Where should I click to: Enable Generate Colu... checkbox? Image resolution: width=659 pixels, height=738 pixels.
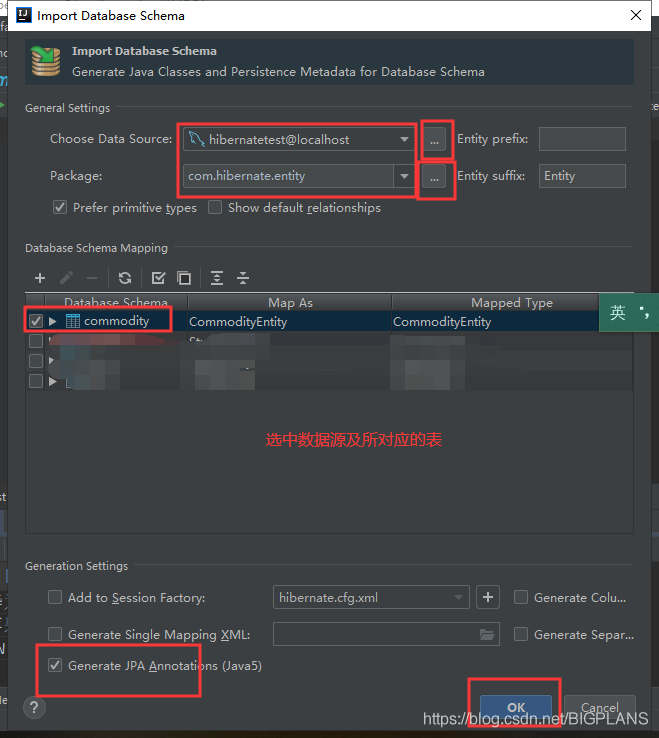point(521,597)
